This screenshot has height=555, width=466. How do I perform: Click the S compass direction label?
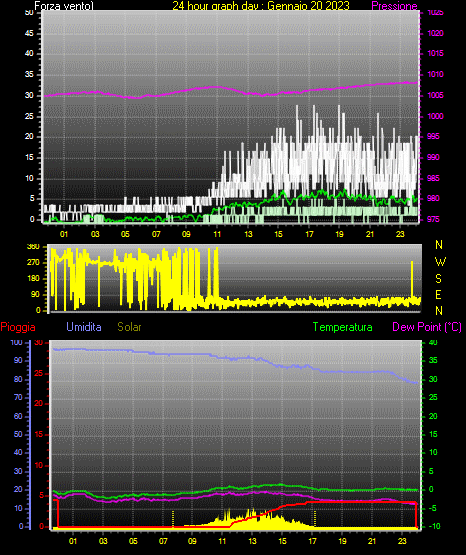point(438,279)
